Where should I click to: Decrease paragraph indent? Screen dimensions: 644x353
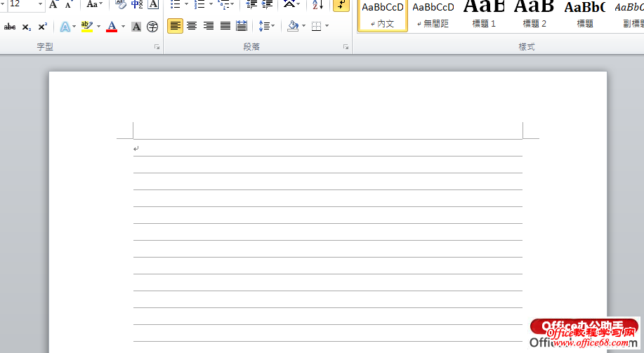coord(251,4)
